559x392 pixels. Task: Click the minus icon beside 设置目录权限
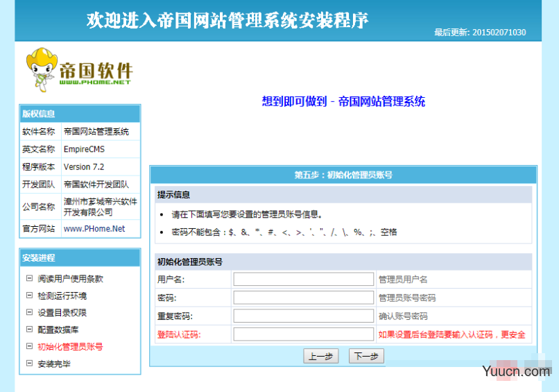30,312
